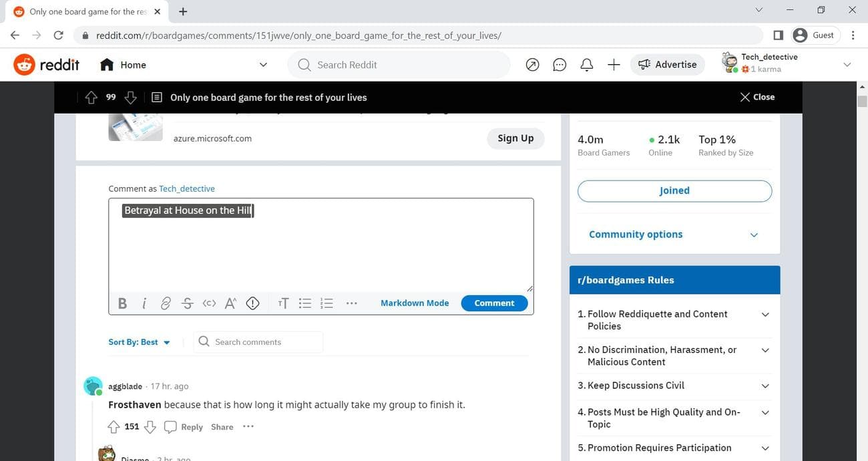Select the inline code icon
868x461 pixels.
[x=209, y=303]
